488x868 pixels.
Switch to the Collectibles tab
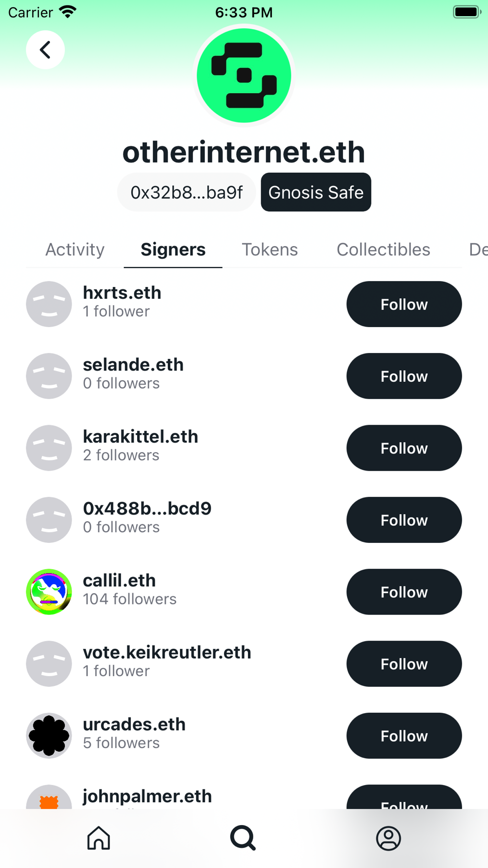pyautogui.click(x=384, y=249)
